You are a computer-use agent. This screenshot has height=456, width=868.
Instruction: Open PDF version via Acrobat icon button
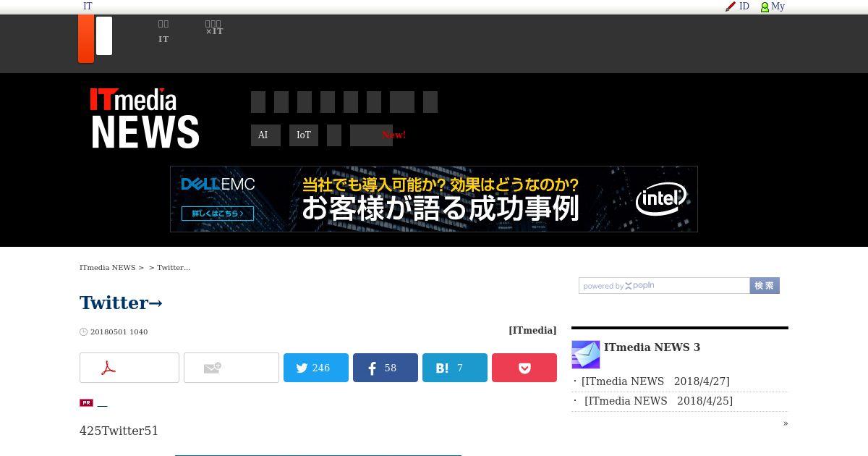(x=129, y=368)
